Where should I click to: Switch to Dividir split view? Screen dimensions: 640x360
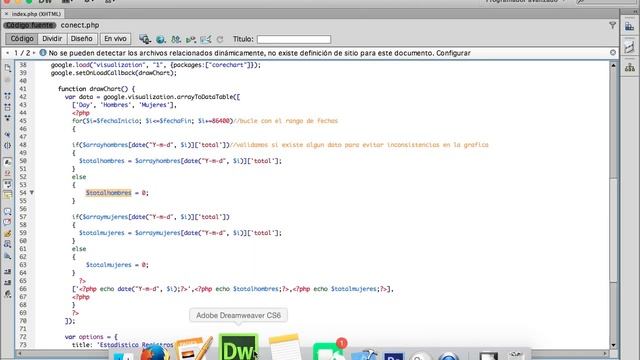click(52, 39)
